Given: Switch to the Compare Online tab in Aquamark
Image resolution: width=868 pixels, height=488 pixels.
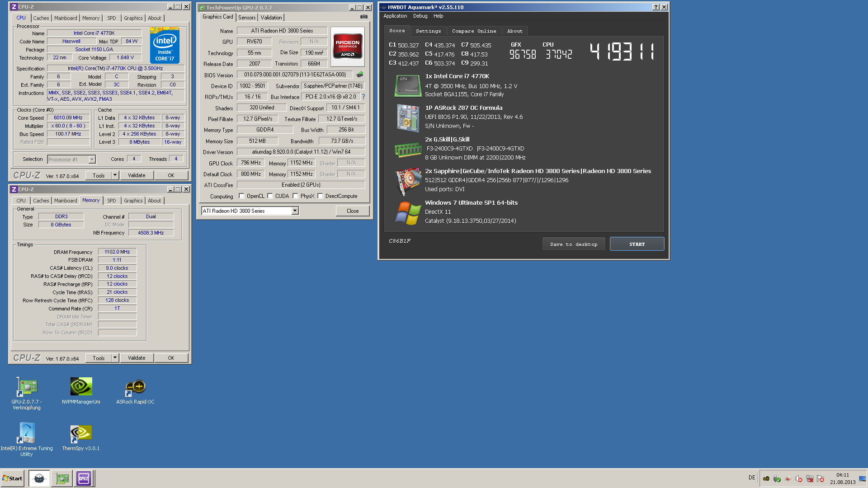Looking at the screenshot, I should [474, 31].
